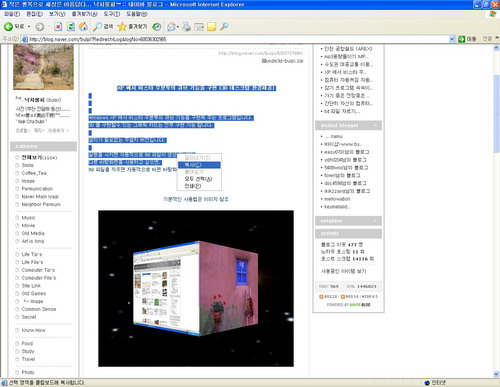Screen dimensions: 500x387
Task: Refresh the page using the green arrows icon
Action: [x=71, y=27]
